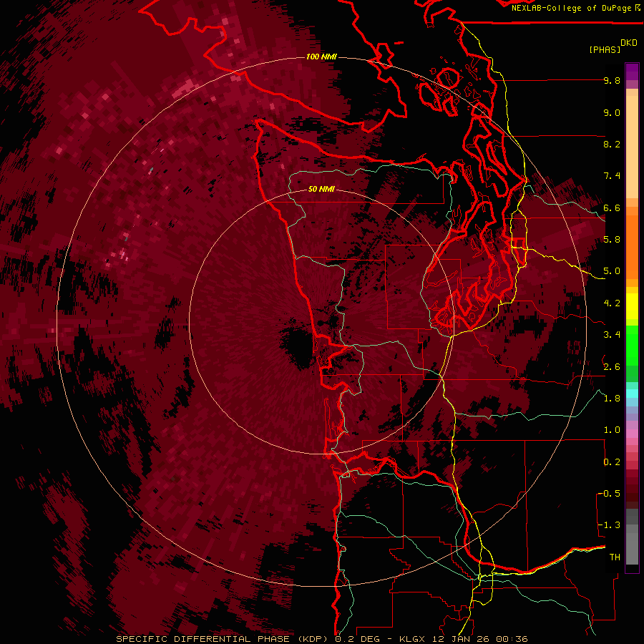
Task: Click the 1.8 value on the color scale
Action: pos(612,399)
